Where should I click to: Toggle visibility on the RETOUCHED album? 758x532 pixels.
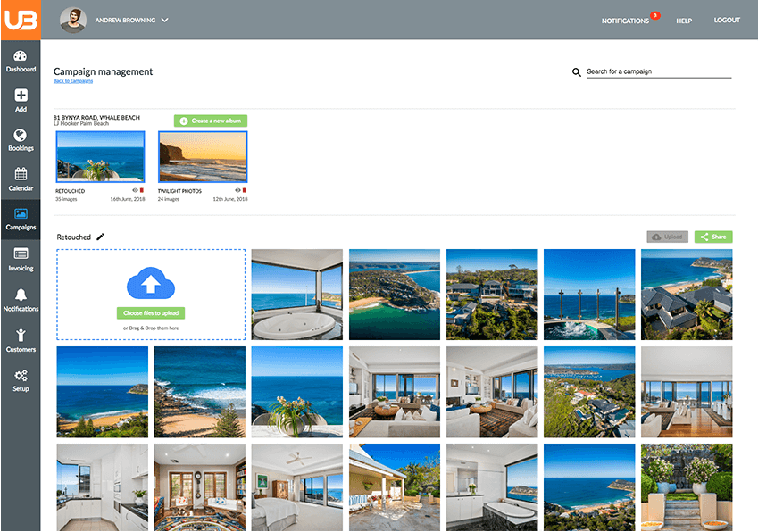pos(134,190)
